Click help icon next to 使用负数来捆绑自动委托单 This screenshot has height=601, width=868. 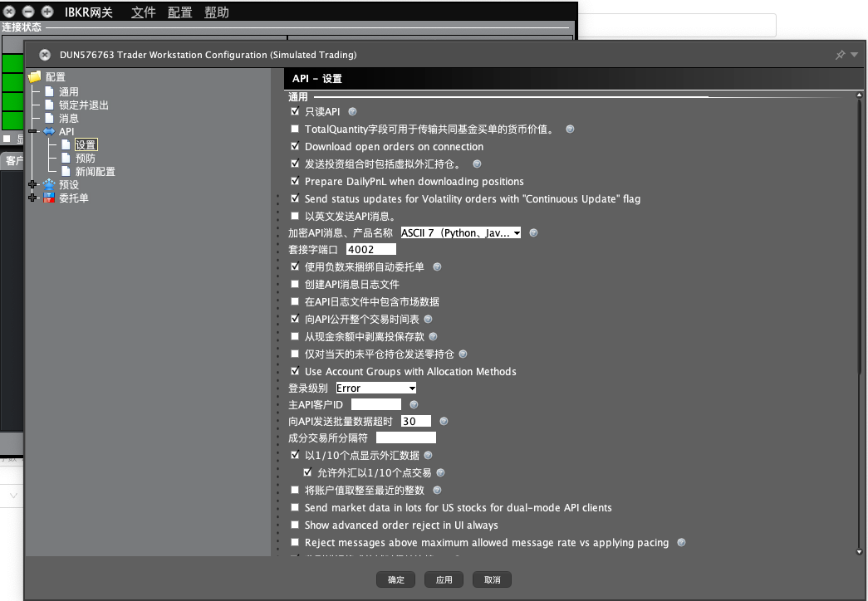pyautogui.click(x=437, y=266)
